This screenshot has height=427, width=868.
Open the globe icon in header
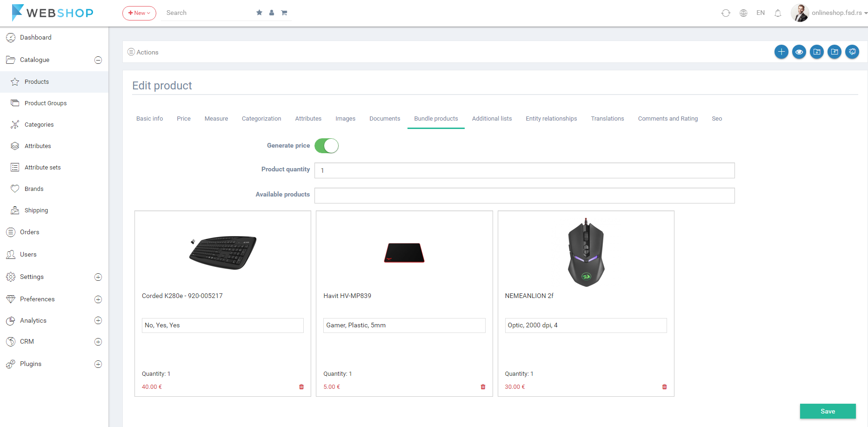tap(743, 13)
